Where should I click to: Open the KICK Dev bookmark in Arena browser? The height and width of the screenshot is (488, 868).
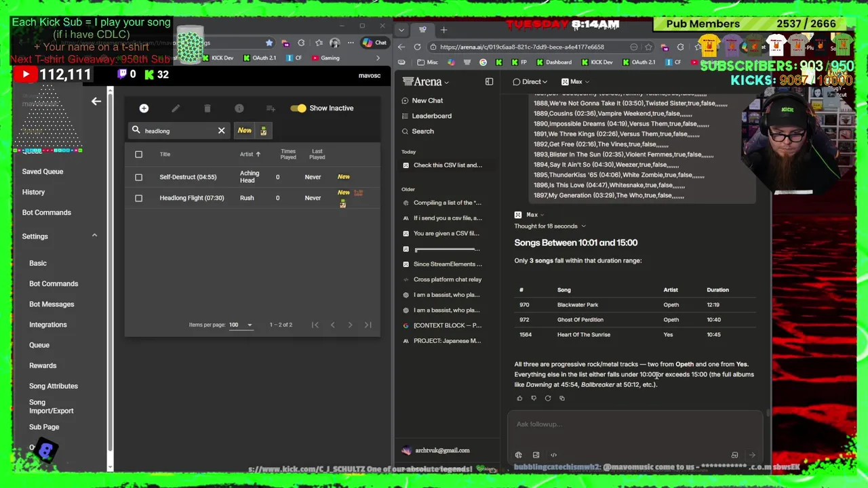(596, 62)
